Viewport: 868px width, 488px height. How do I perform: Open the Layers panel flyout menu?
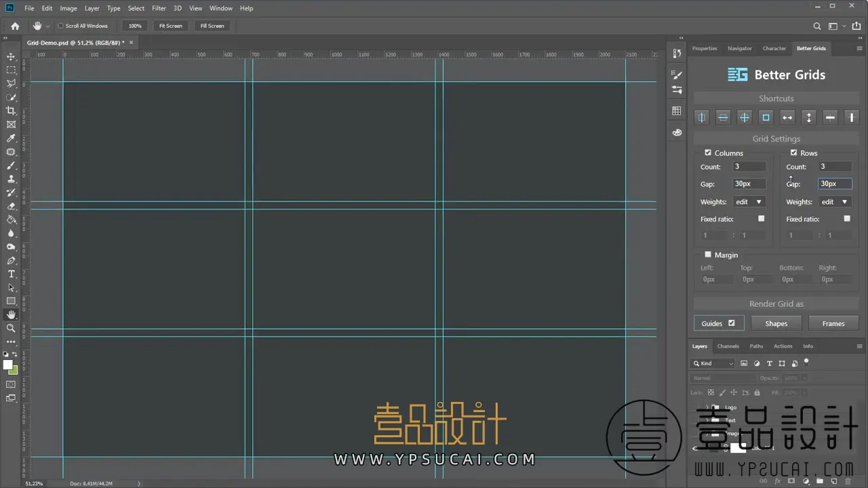pyautogui.click(x=860, y=346)
